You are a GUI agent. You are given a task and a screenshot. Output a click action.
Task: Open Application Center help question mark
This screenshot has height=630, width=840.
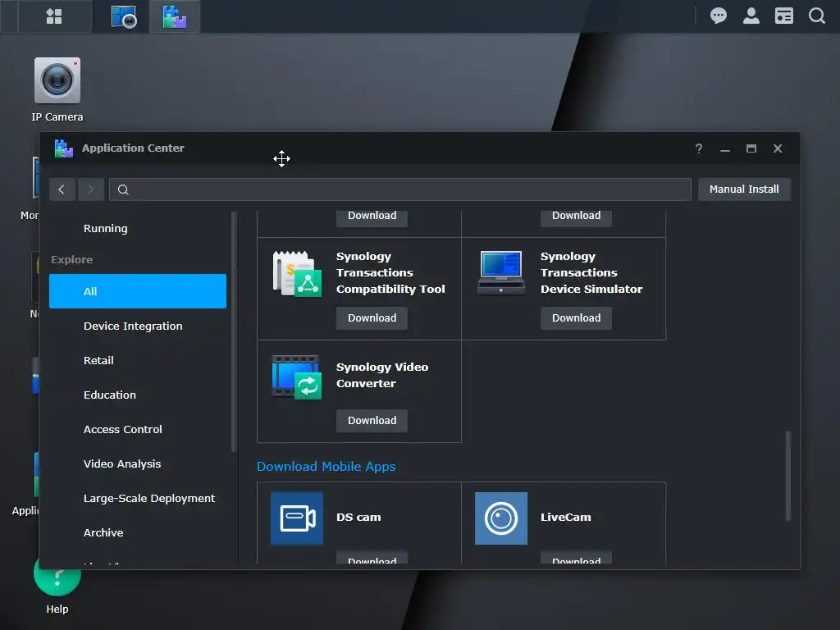pyautogui.click(x=699, y=148)
